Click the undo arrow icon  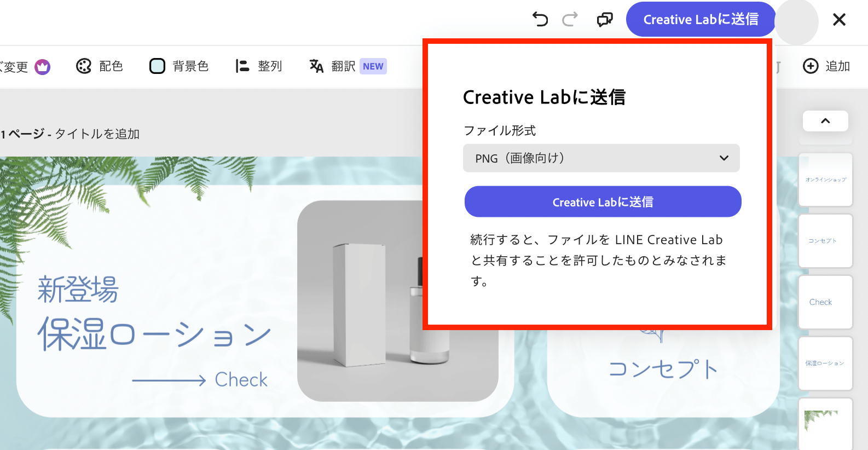(540, 20)
